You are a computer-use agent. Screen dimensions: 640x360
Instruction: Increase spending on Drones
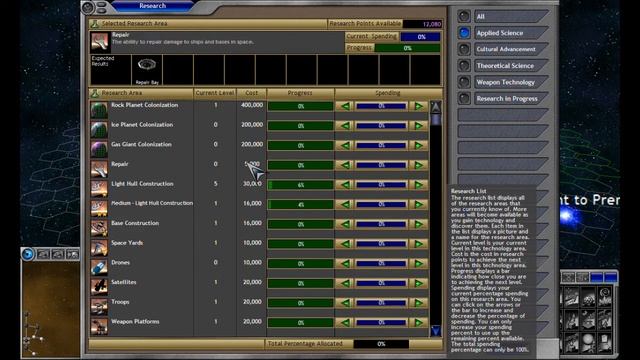point(418,263)
